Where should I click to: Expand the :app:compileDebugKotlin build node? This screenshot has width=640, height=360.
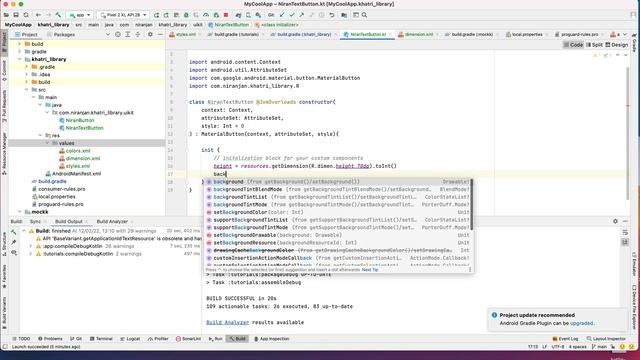pos(31,246)
